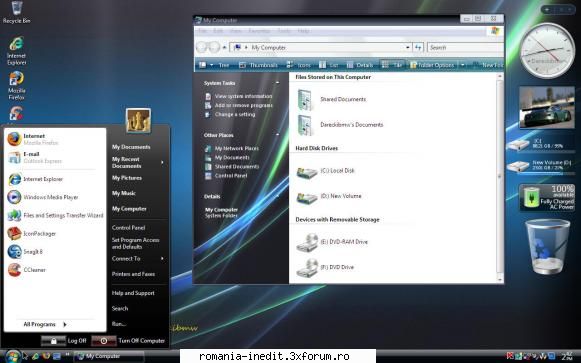
Task: Toggle Tree view in toolbar
Action: 219,65
